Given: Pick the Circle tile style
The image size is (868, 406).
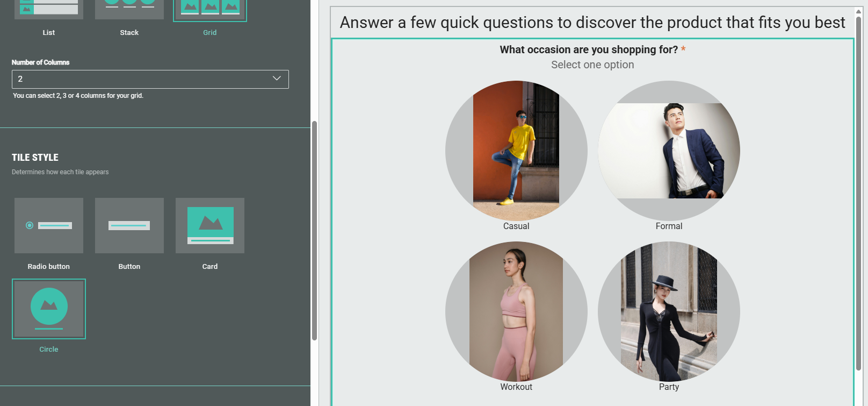Looking at the screenshot, I should click(x=49, y=309).
